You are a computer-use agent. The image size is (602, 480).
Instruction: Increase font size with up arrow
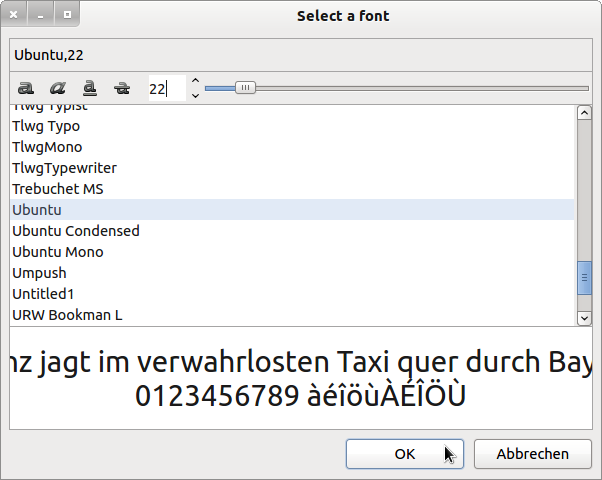pyautogui.click(x=195, y=82)
